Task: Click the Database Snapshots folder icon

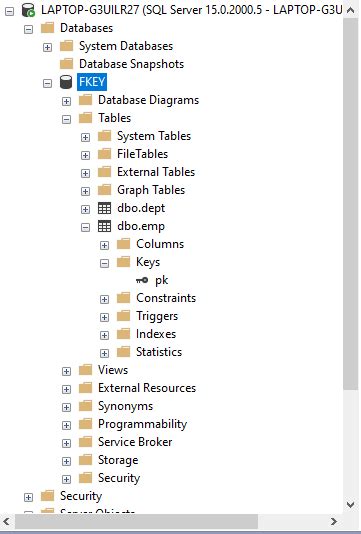Action: (66, 64)
